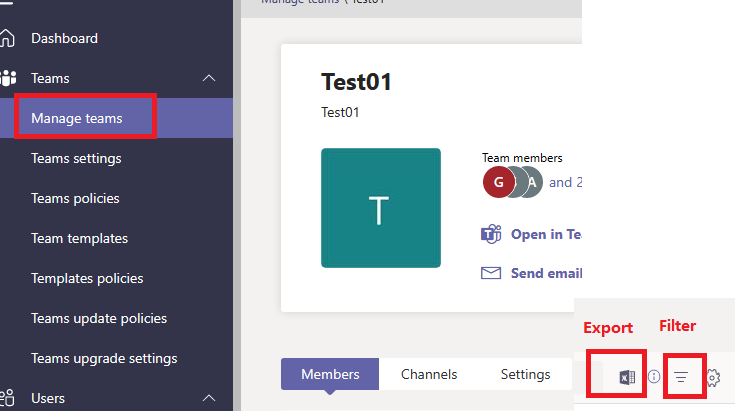This screenshot has width=735, height=417.
Task: Switch to the Settings tab
Action: (x=525, y=374)
